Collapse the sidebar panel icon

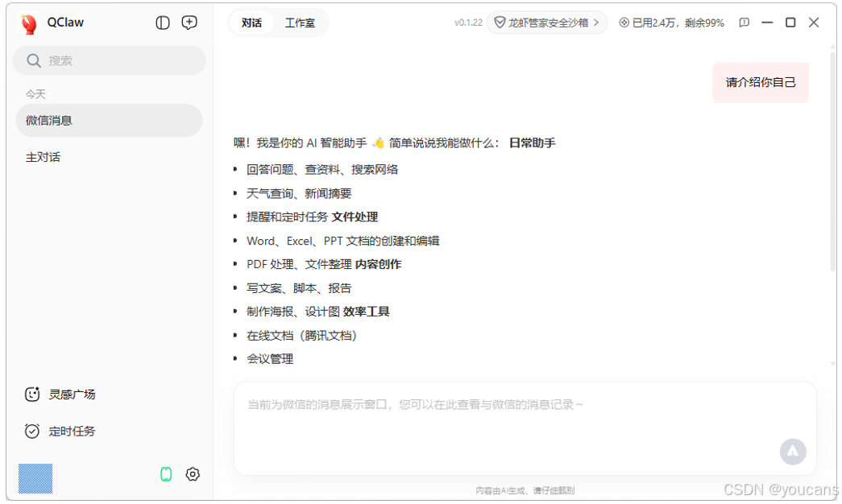point(163,23)
